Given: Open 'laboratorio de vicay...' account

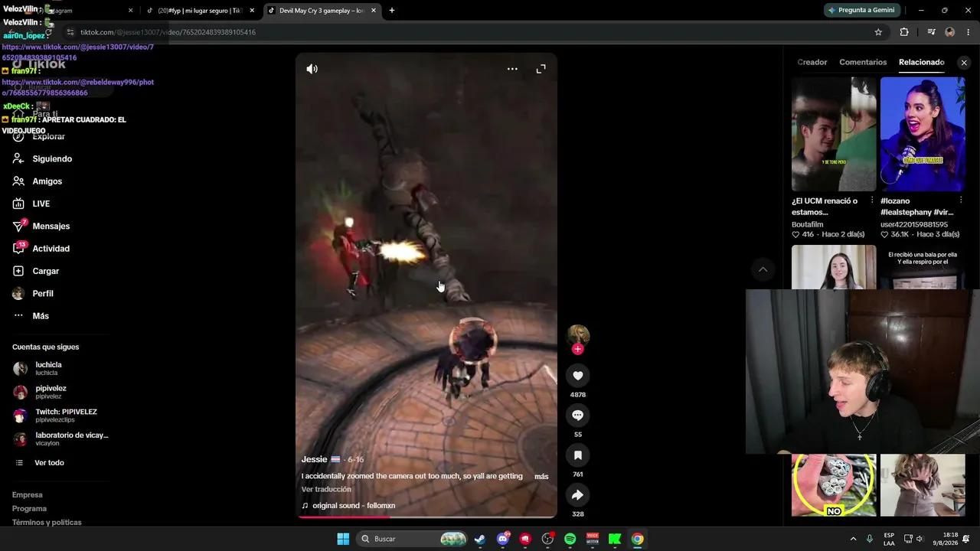Looking at the screenshot, I should [x=72, y=439].
